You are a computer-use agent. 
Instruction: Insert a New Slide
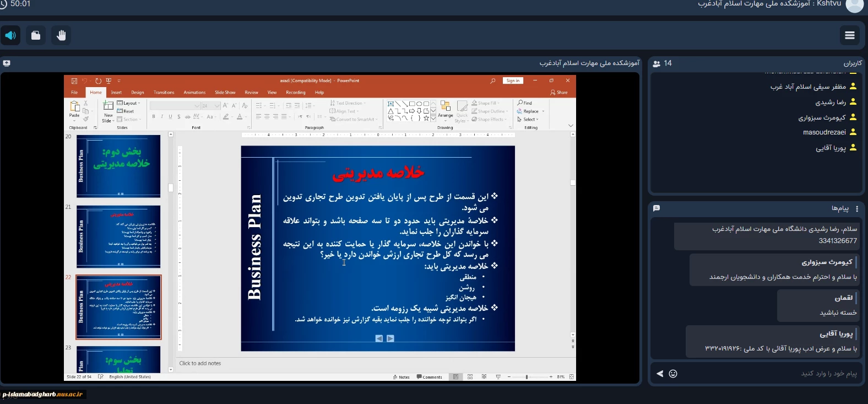(108, 112)
